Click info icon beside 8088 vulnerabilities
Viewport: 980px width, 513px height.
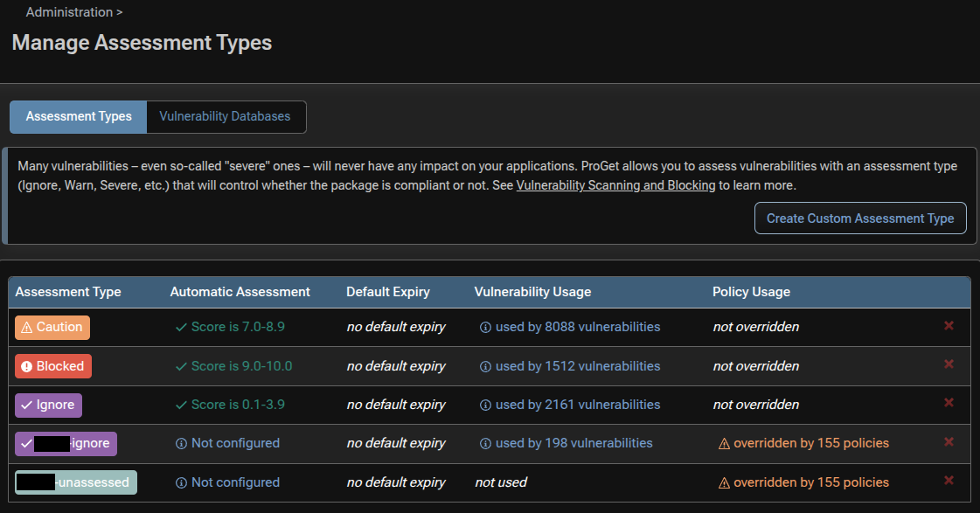(x=485, y=328)
